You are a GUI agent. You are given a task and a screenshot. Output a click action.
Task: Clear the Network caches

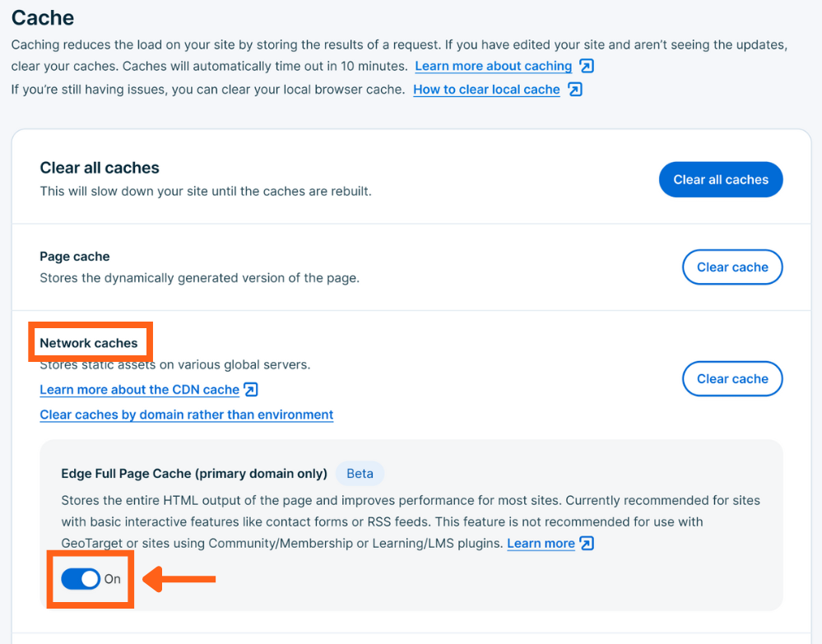point(732,379)
